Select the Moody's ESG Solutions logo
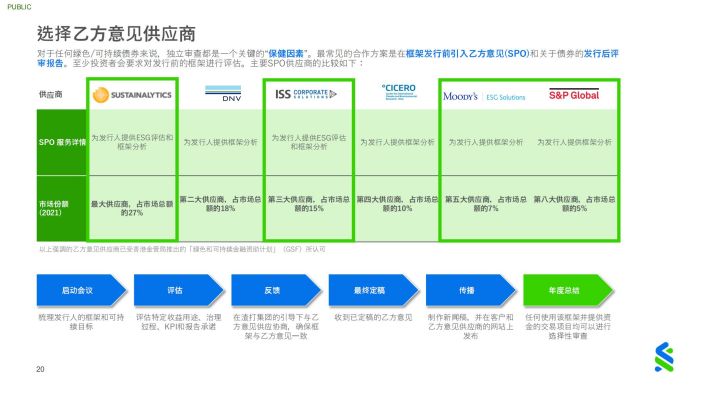This screenshot has height=399, width=710. click(484, 96)
